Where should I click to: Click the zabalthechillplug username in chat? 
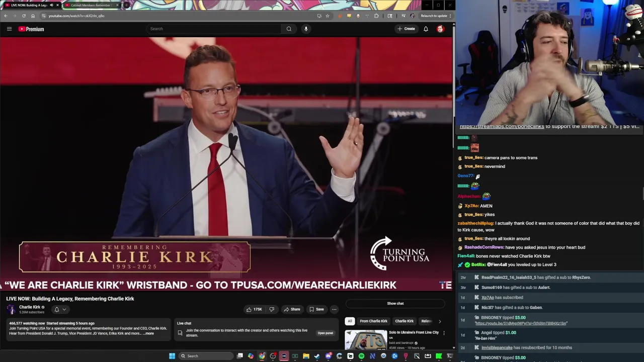[x=475, y=223]
